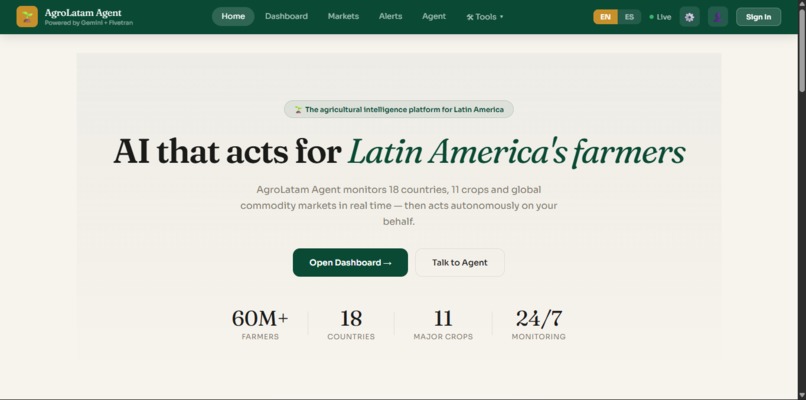Image resolution: width=806 pixels, height=400 pixels.
Task: Click the 24/7 Monitoring statistic
Action: [538, 325]
